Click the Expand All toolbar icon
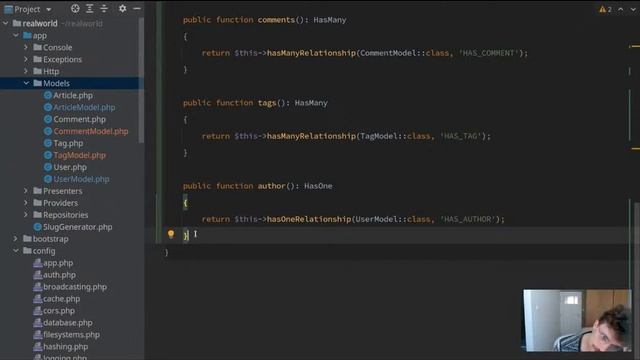The height and width of the screenshot is (360, 640). click(89, 9)
